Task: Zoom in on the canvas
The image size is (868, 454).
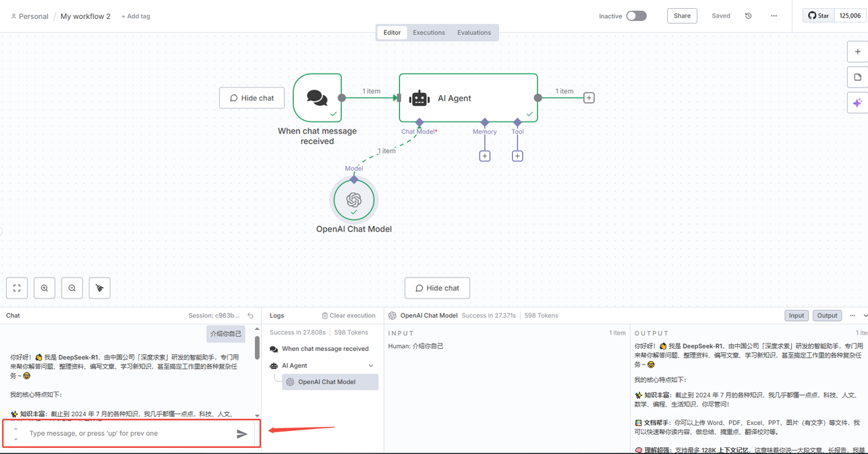Action: (45, 288)
